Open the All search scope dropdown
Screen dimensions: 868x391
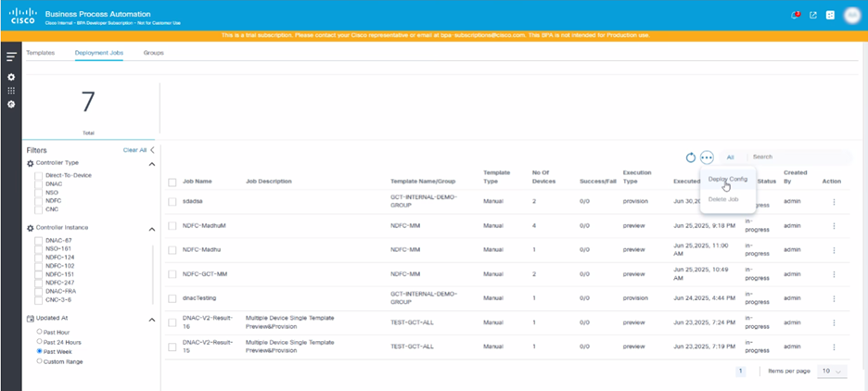730,158
